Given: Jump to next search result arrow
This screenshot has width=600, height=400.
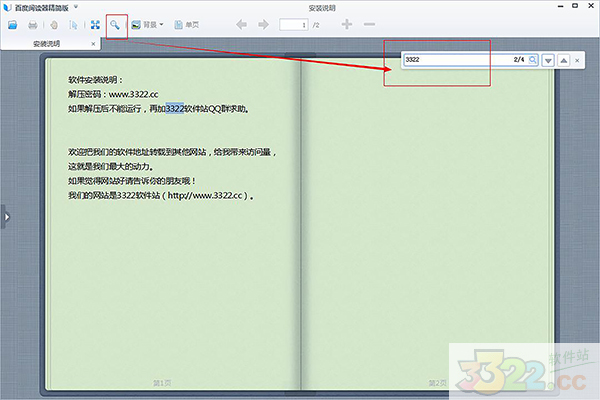Looking at the screenshot, I should pyautogui.click(x=548, y=60).
